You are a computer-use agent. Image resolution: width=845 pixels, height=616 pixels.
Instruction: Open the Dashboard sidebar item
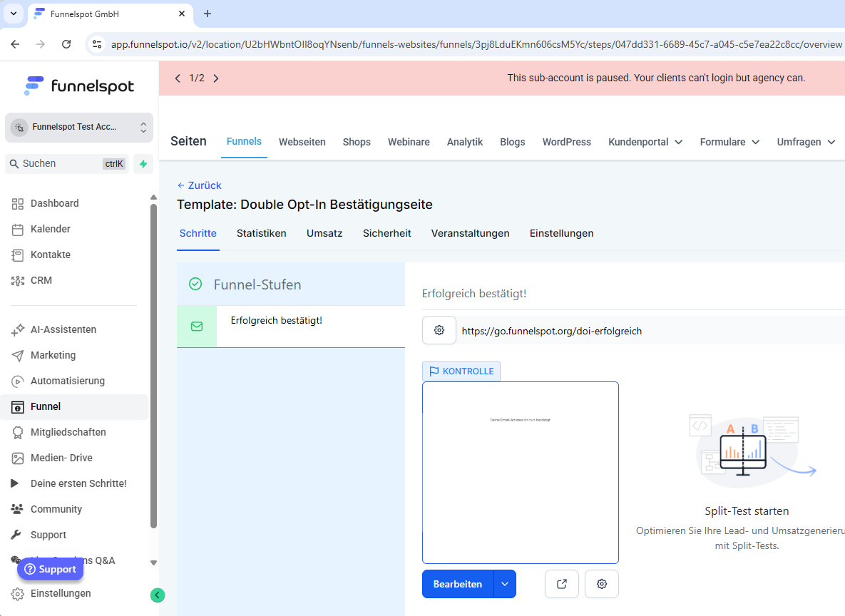(54, 203)
